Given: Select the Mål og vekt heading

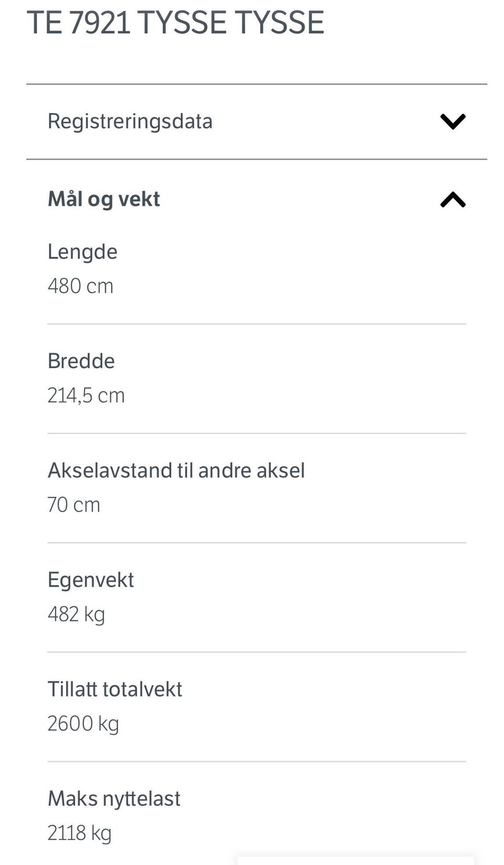Looking at the screenshot, I should (x=104, y=200).
